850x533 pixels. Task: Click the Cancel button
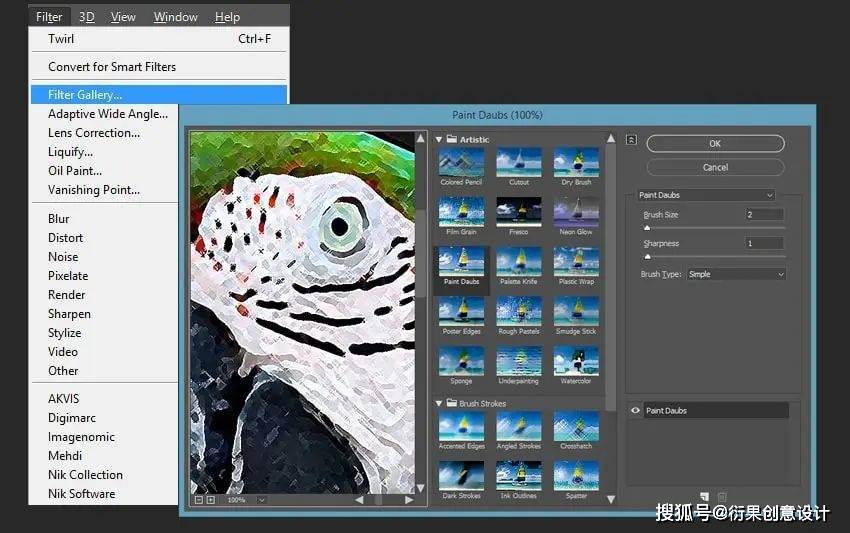(715, 167)
